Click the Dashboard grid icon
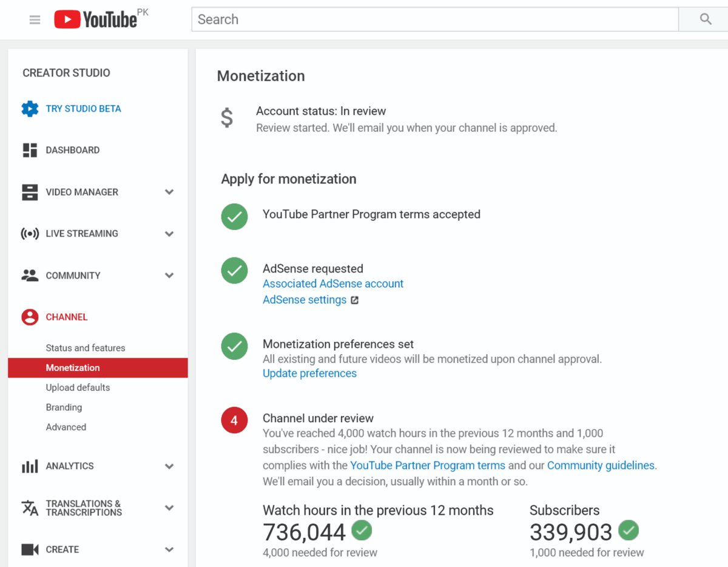The width and height of the screenshot is (728, 567). (30, 150)
